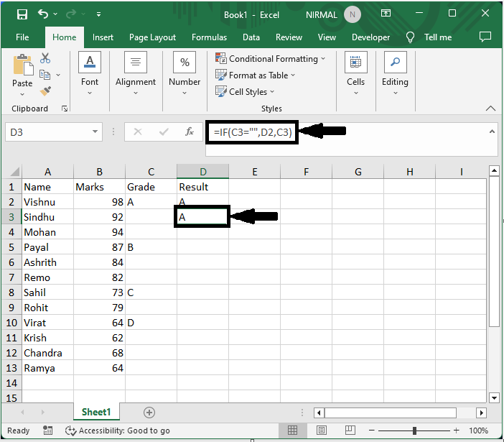This screenshot has width=504, height=442.
Task: Cut selection with the scissors icon
Action: click(45, 58)
